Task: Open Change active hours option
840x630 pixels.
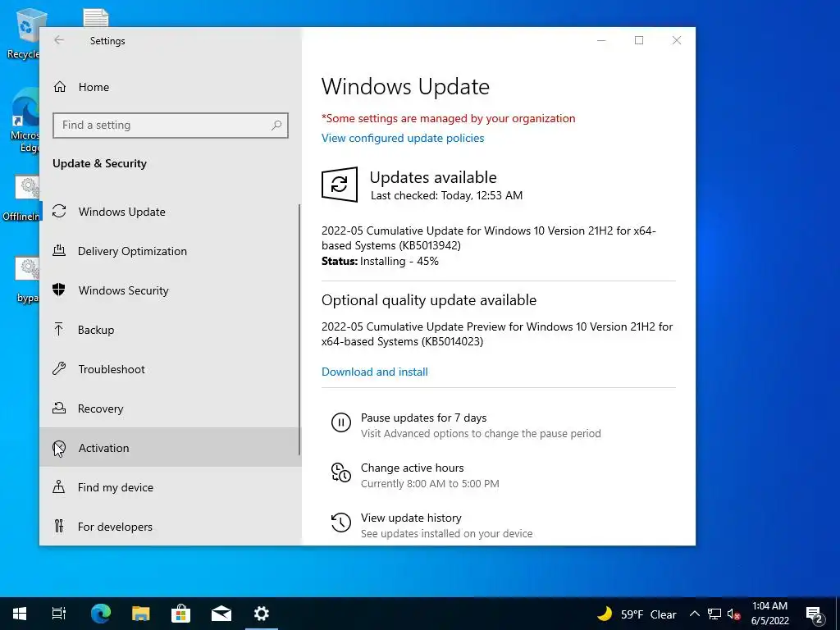Action: pos(413,468)
